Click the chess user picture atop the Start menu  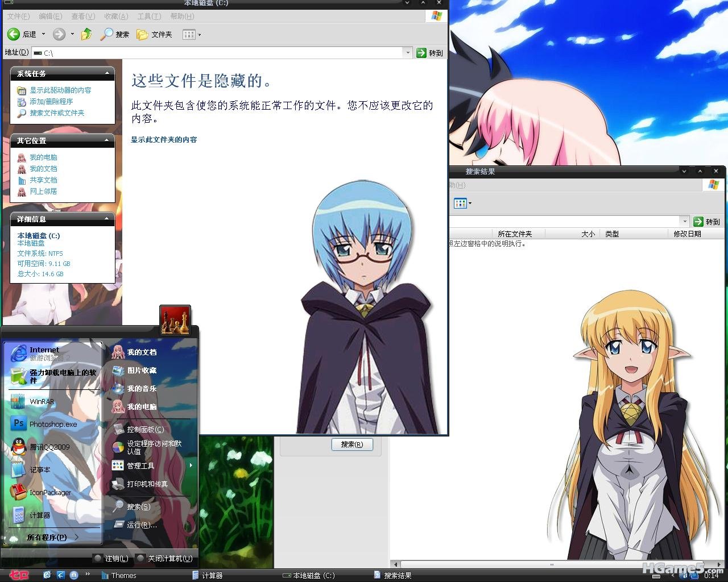tap(175, 321)
